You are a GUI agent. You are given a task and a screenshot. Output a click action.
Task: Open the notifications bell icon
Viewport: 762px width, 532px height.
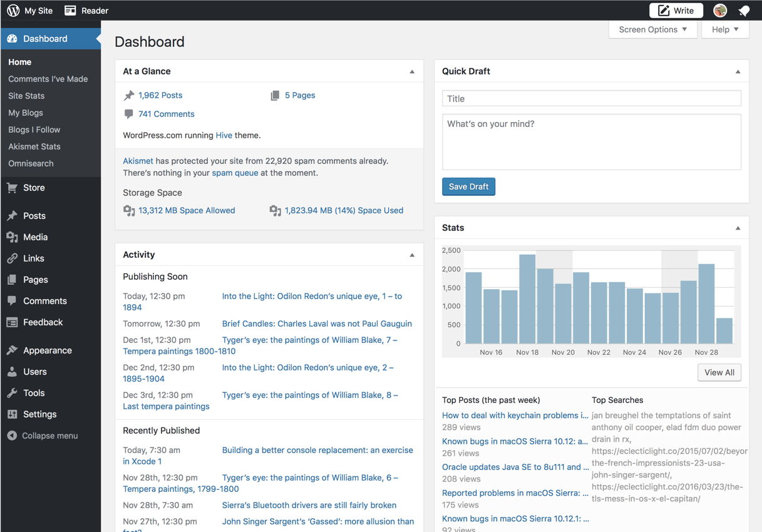click(x=744, y=11)
